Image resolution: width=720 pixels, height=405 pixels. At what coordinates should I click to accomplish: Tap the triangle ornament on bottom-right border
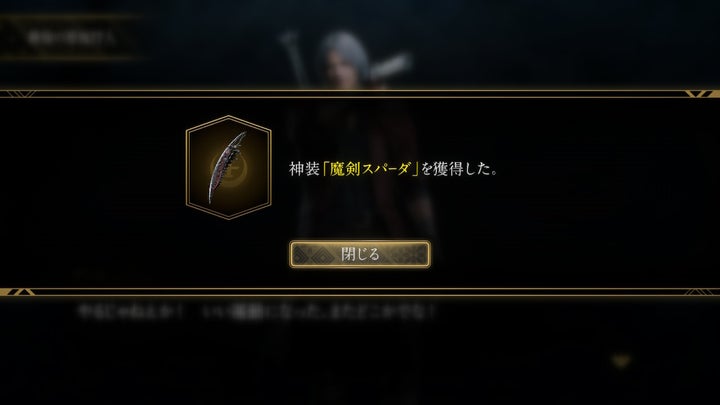(702, 292)
